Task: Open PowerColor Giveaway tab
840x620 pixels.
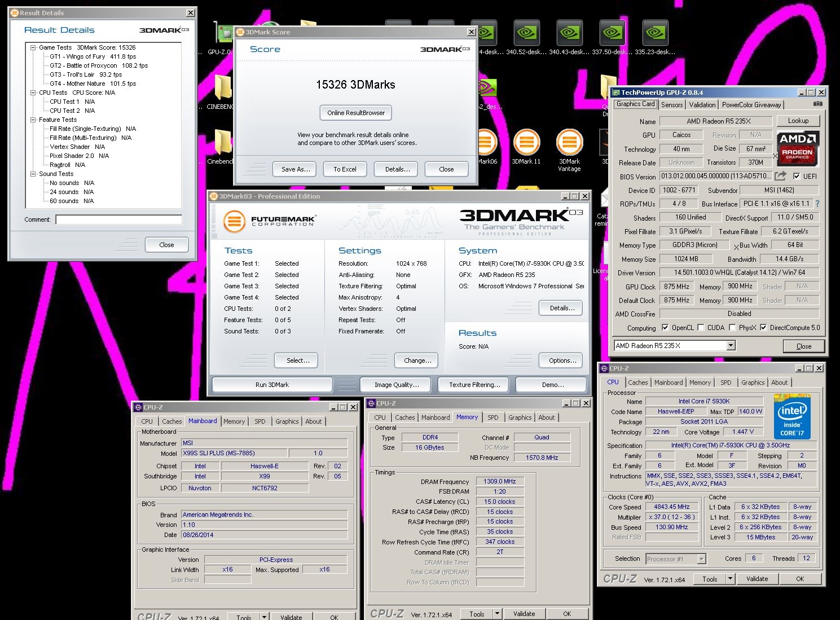Action: tap(751, 104)
